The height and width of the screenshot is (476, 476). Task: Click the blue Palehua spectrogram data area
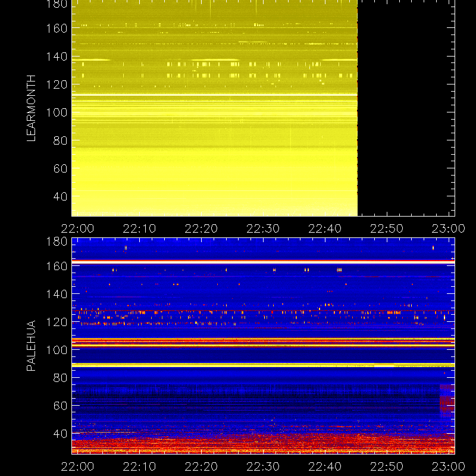point(263,346)
